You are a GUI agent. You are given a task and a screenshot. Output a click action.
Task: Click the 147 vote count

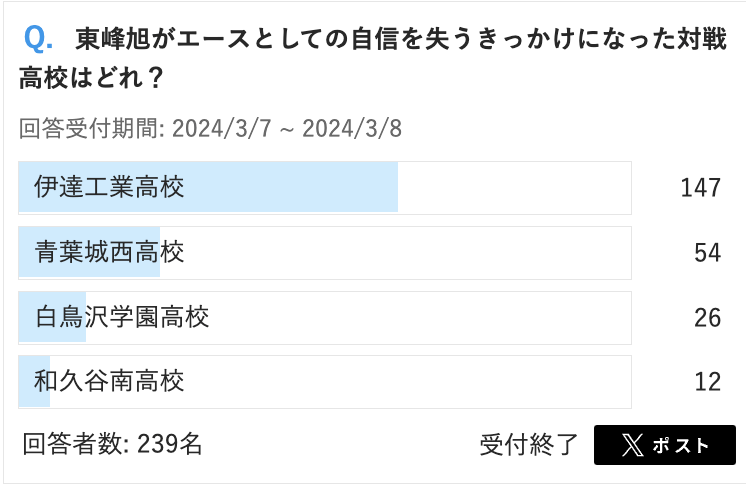[x=700, y=188]
